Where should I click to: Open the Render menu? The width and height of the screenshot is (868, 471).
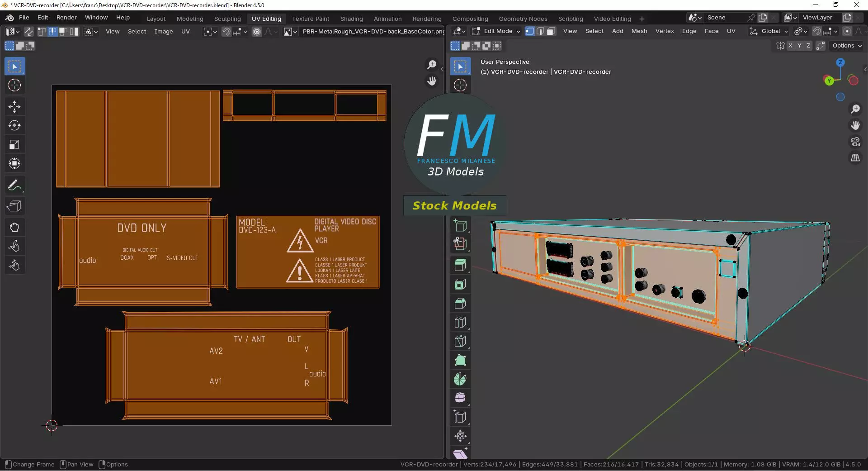[66, 18]
